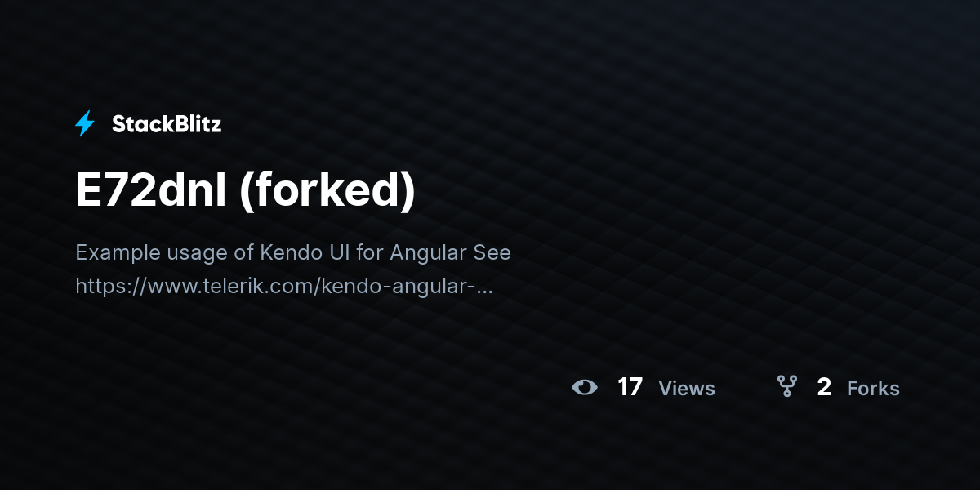
Task: Click the eye icon beside 17 Views
Action: [585, 387]
